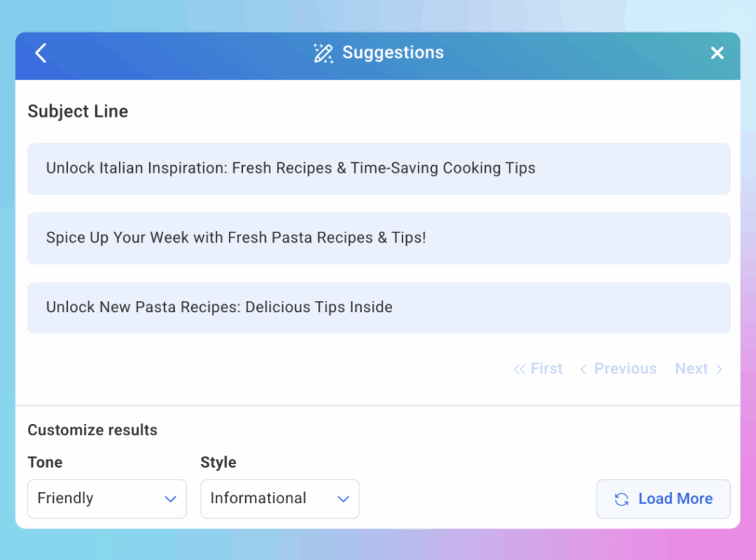Click the right chevron beside Next

[718, 369]
